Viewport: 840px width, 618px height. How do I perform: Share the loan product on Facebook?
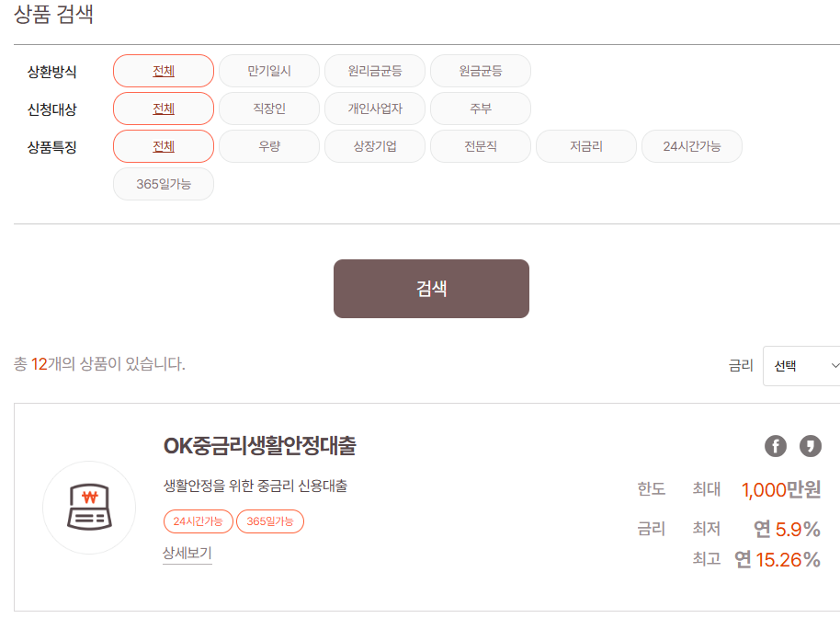(x=775, y=446)
